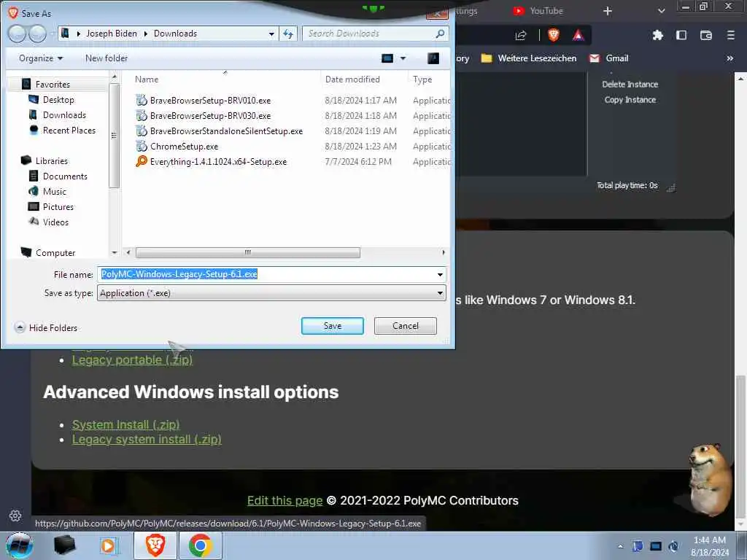Select the BraveBrowserSetup-BRV010.exe file
Screen dimensions: 747x560
click(210, 101)
